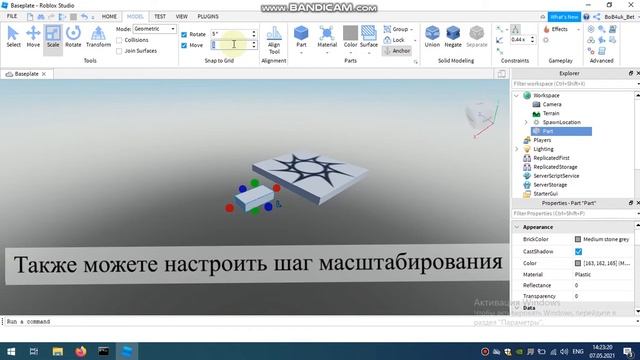Click the BoB4uk_Bet username
The height and width of the screenshot is (360, 640).
[620, 17]
